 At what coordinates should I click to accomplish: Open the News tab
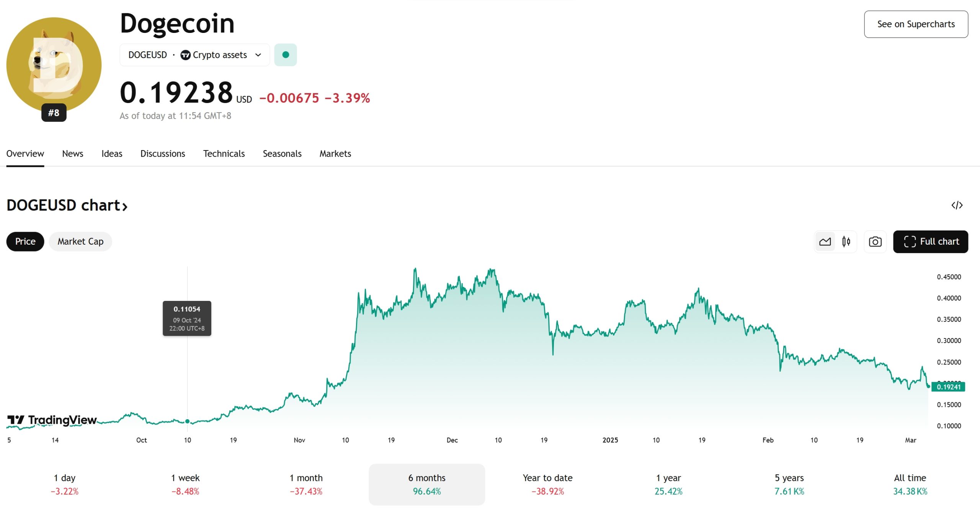point(73,154)
